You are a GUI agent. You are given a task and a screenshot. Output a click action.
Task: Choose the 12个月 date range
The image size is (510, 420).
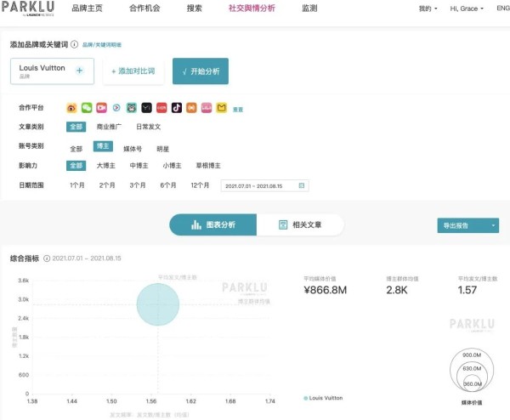tap(200, 185)
